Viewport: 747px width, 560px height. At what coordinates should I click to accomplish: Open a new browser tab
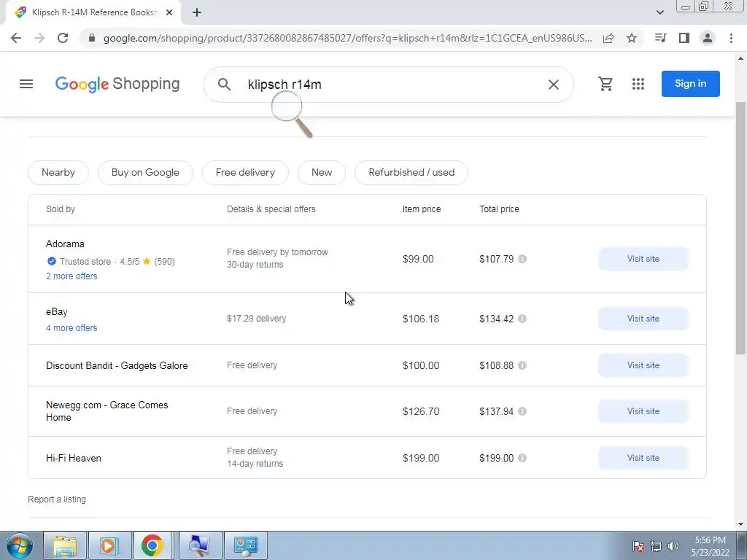[197, 13]
